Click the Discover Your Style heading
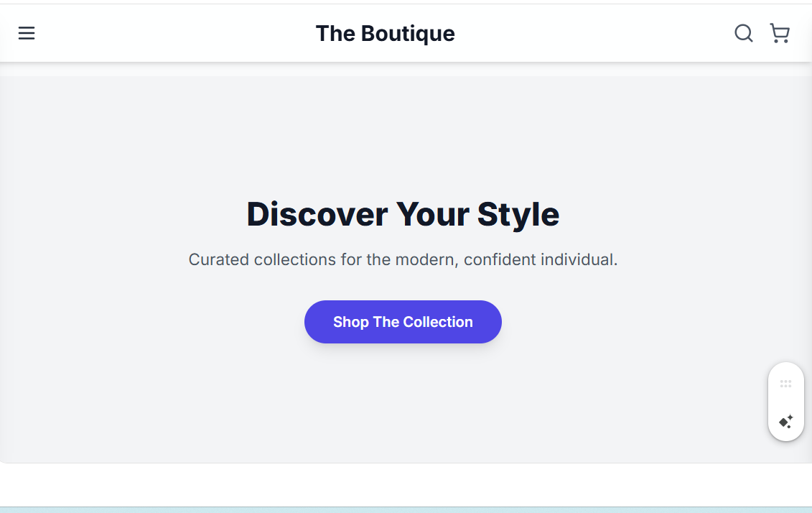Viewport: 812px width, 513px height. coord(403,214)
